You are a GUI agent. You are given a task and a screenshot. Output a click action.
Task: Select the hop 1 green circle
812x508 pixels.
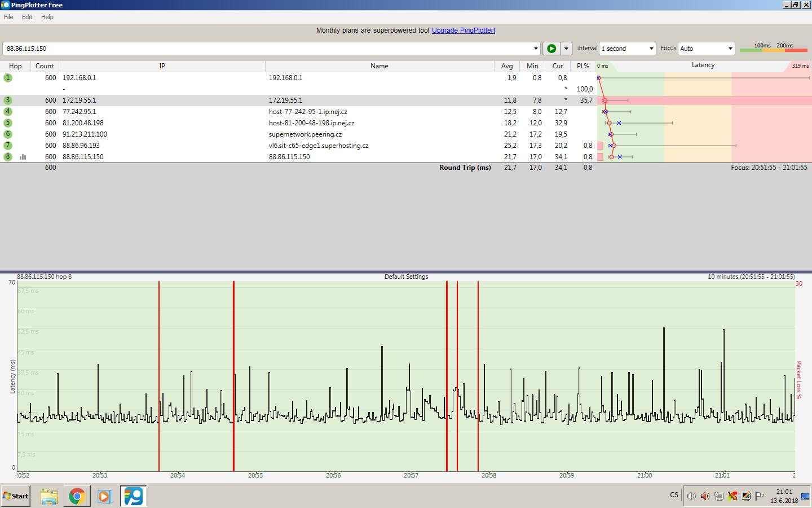[8, 78]
